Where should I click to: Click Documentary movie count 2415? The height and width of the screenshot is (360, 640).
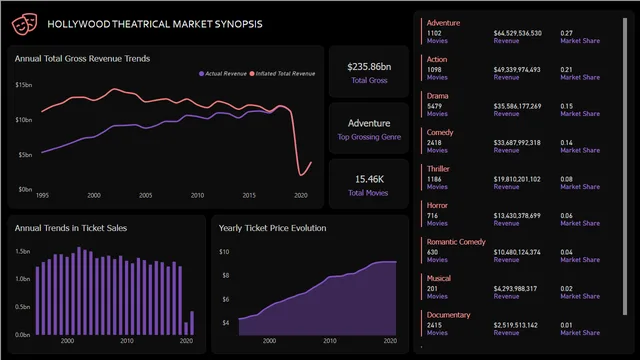point(434,325)
